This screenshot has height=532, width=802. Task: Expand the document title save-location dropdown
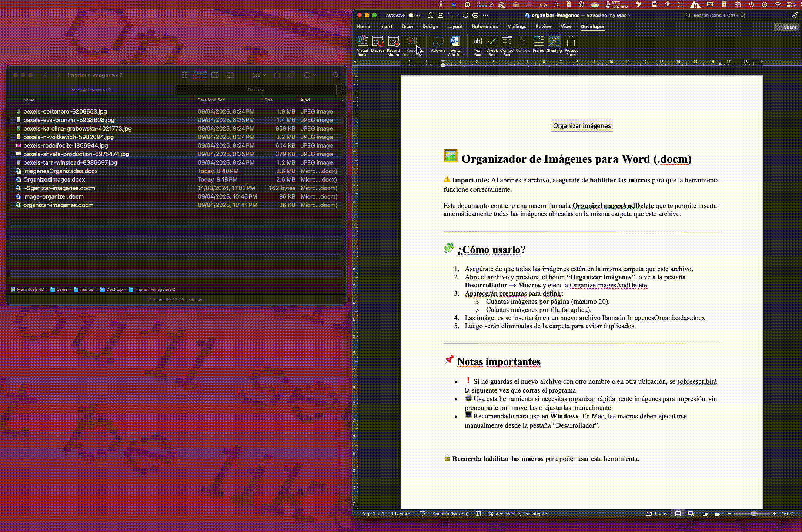tap(629, 15)
